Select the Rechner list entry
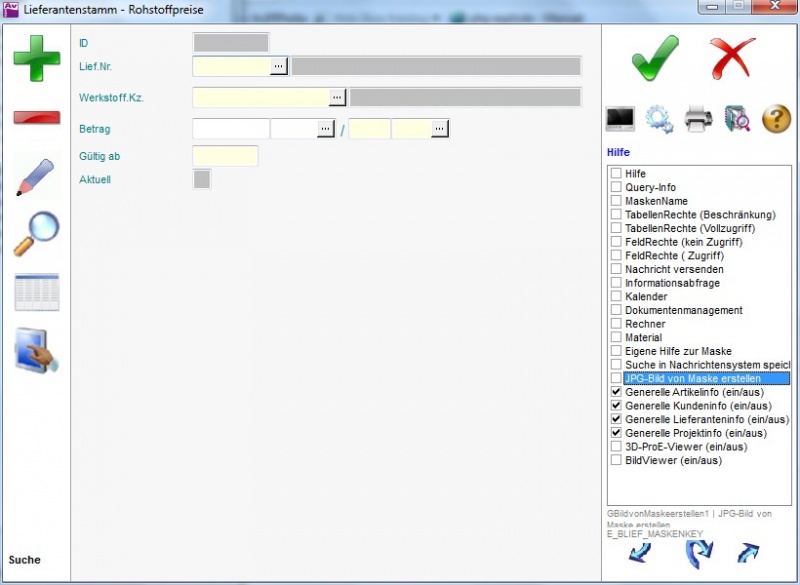 coord(643,324)
